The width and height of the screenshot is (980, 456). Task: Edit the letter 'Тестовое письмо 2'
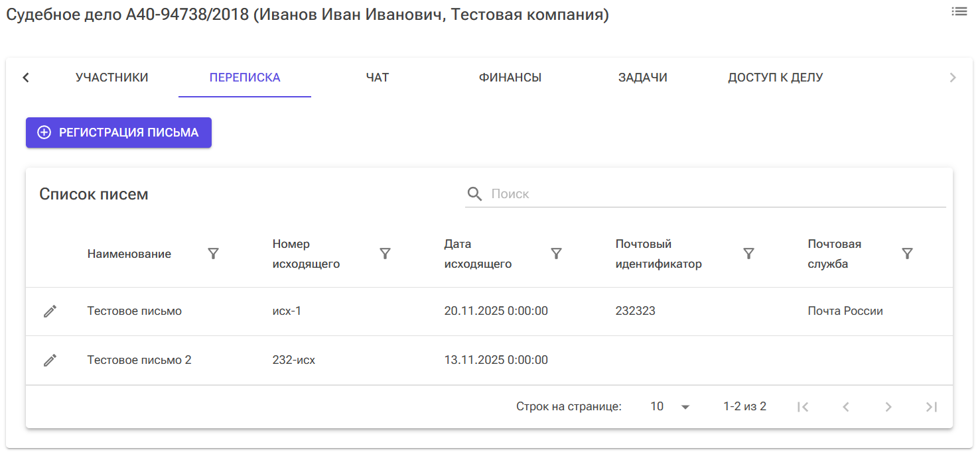pos(50,360)
